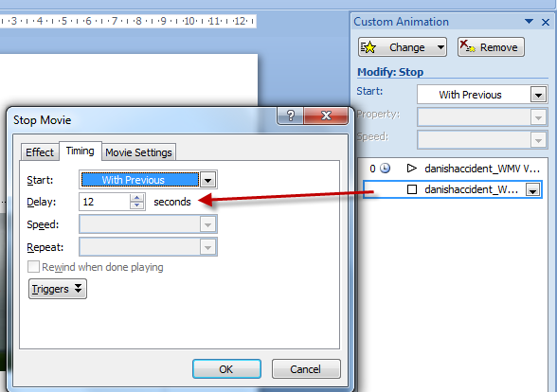Open dropdown arrow of selected danishaccident item

point(532,190)
